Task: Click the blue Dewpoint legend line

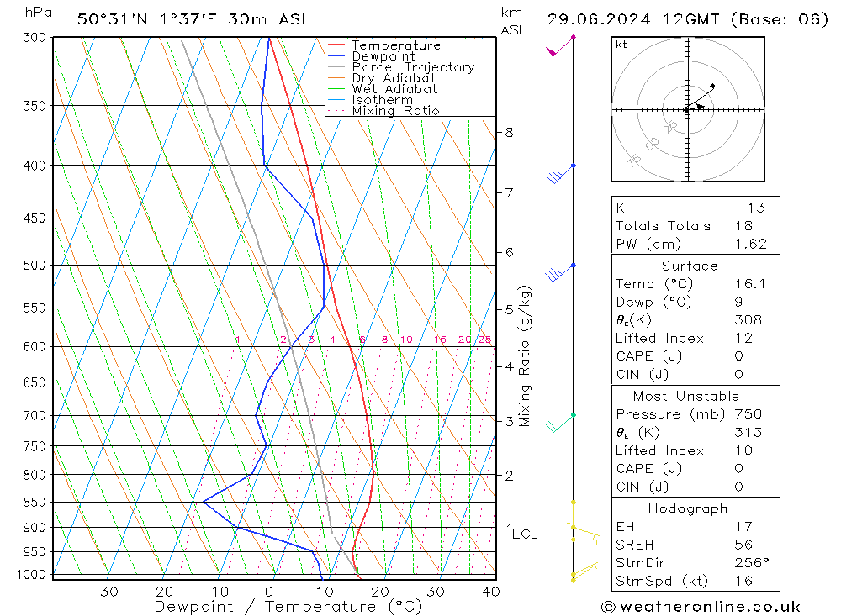Action: (x=336, y=55)
